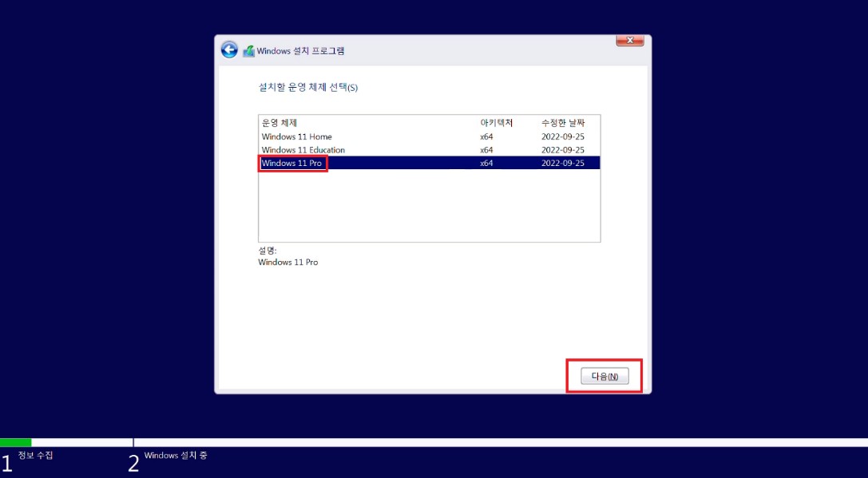Click 2022-09-25 in Windows 11 Education row
This screenshot has height=478, width=868.
tap(563, 150)
